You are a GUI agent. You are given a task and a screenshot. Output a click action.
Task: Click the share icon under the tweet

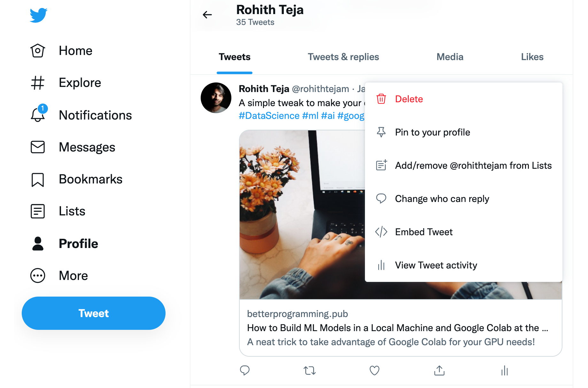[439, 370]
